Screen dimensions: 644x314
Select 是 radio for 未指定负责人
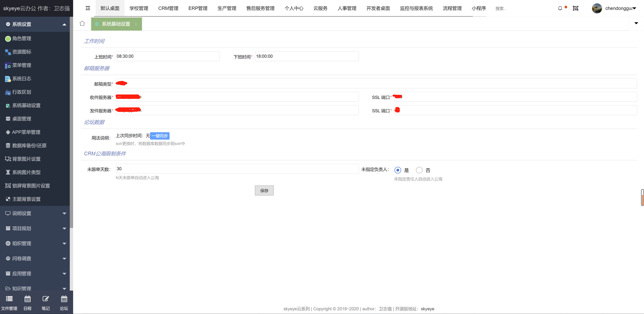(397, 170)
